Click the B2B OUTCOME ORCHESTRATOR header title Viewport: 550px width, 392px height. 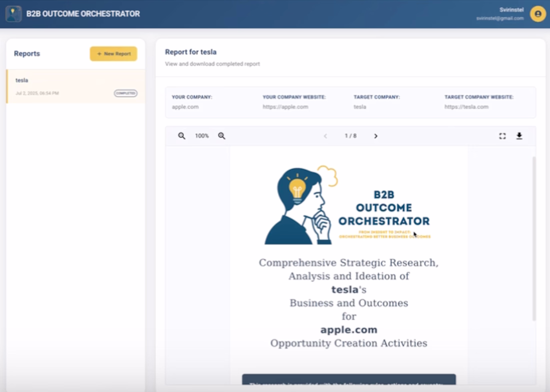[83, 13]
